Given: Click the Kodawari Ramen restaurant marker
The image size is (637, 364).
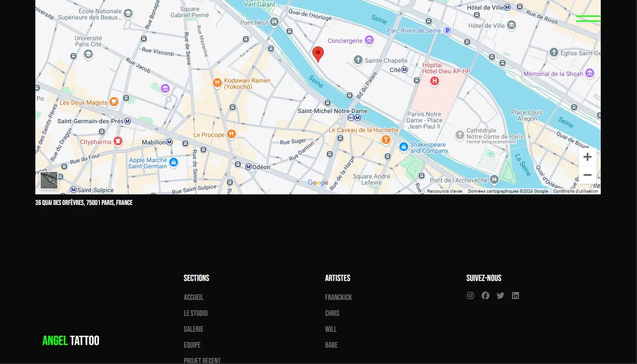Looking at the screenshot, I should tap(217, 83).
